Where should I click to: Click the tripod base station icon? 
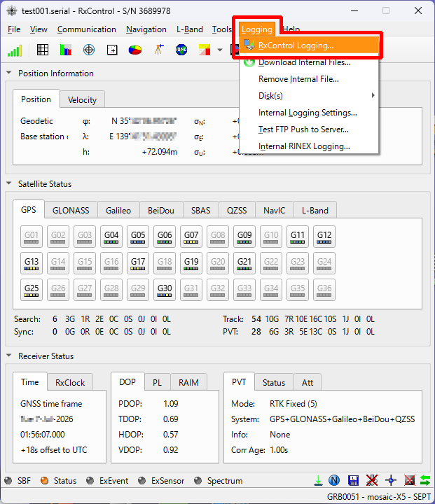pos(158,50)
